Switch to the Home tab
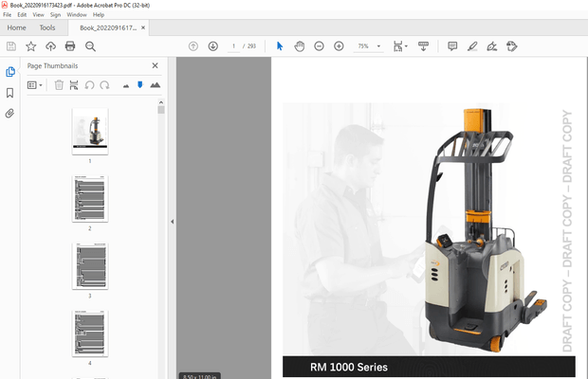This screenshot has height=379, width=588. click(x=16, y=27)
